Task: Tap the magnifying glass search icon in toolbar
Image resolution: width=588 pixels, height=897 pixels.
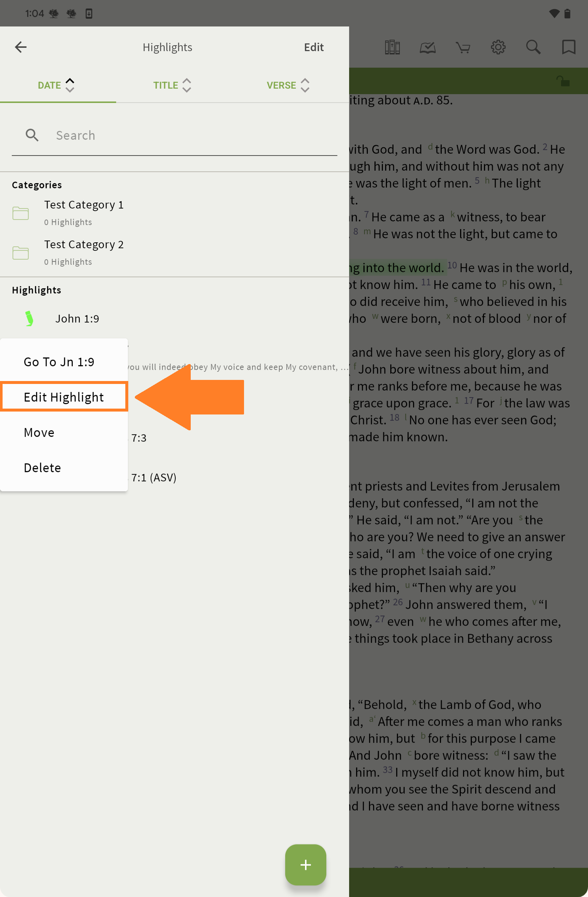Action: point(533,47)
